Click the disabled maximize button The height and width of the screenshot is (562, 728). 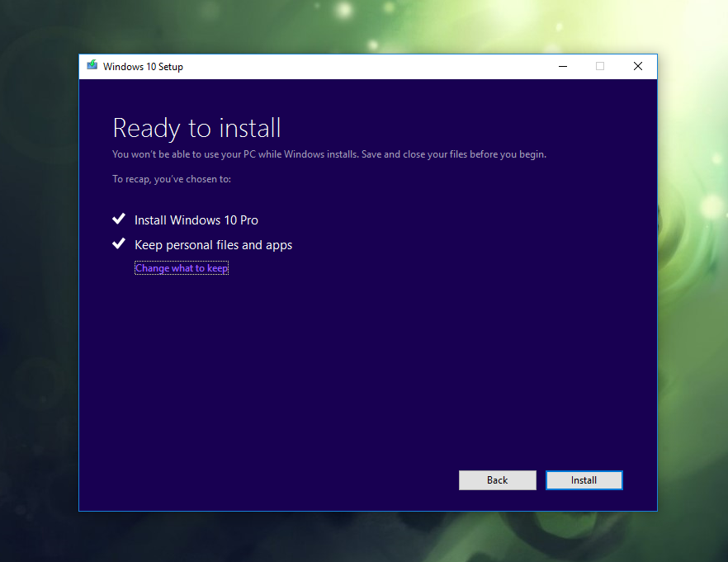[x=600, y=66]
